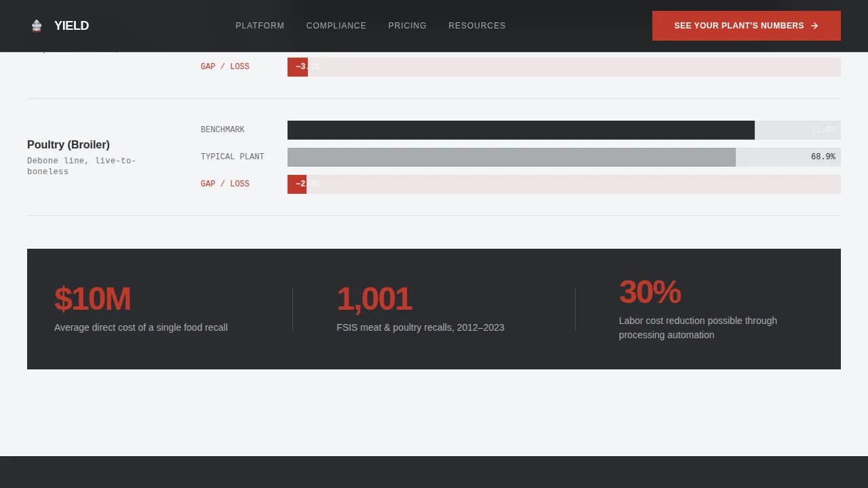Click the TYPICAL PLANT label
868x488 pixels.
(233, 157)
